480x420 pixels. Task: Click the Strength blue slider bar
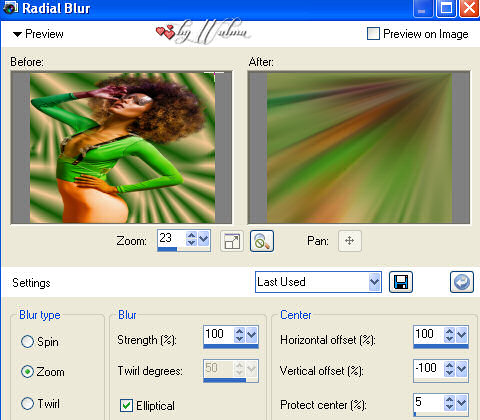231,346
